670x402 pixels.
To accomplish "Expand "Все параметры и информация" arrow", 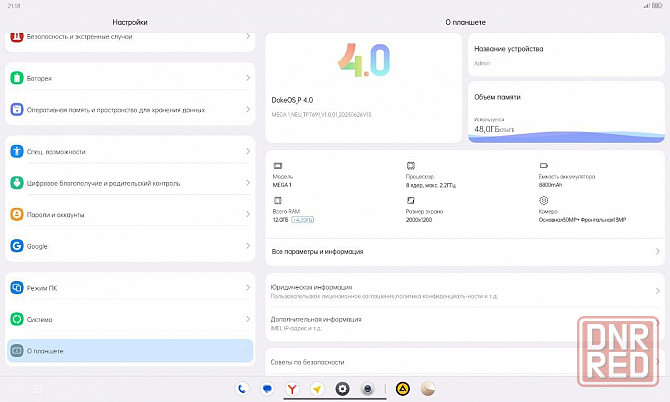I will pyautogui.click(x=657, y=252).
